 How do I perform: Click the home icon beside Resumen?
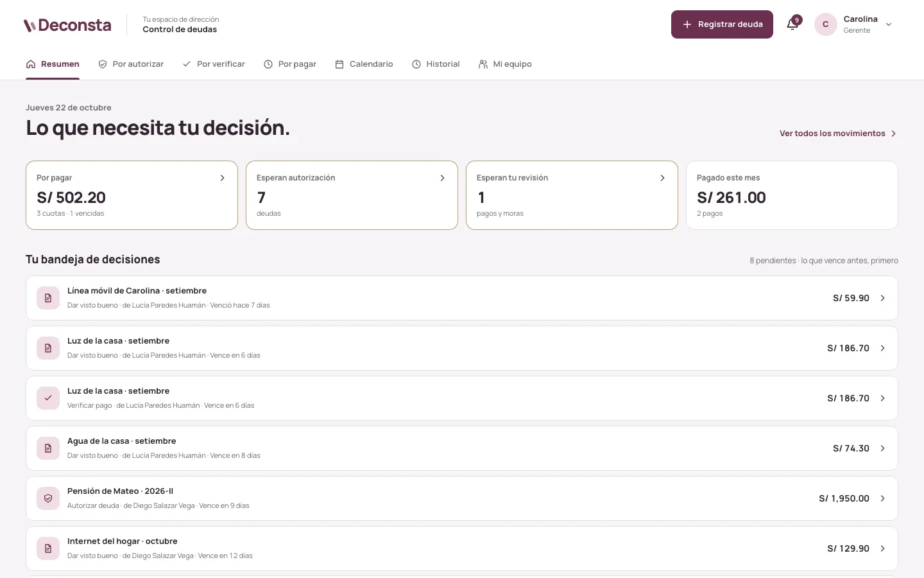tap(31, 64)
